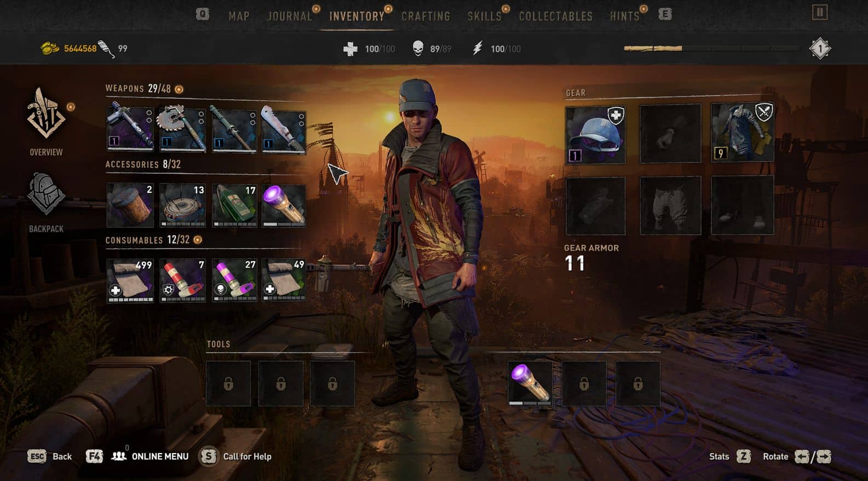
Task: Select the purple booster consumable with 27
Action: coord(234,280)
